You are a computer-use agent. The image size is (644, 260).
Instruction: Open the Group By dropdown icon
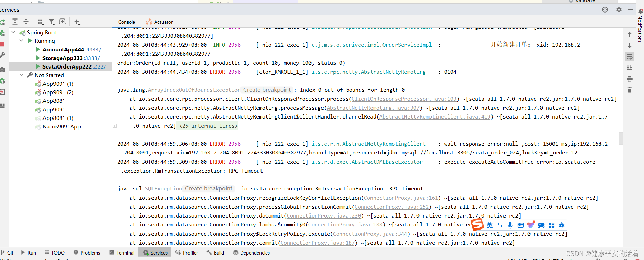pos(40,22)
